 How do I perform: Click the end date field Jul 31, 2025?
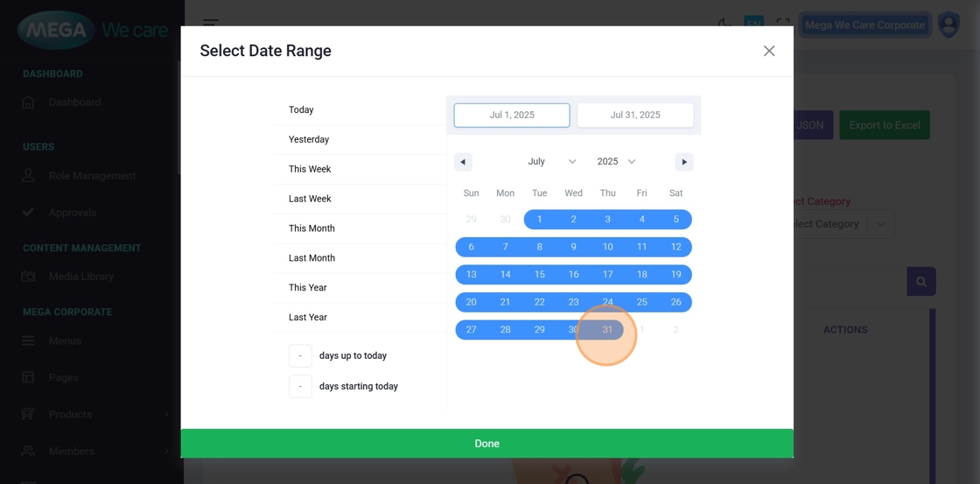pyautogui.click(x=635, y=115)
